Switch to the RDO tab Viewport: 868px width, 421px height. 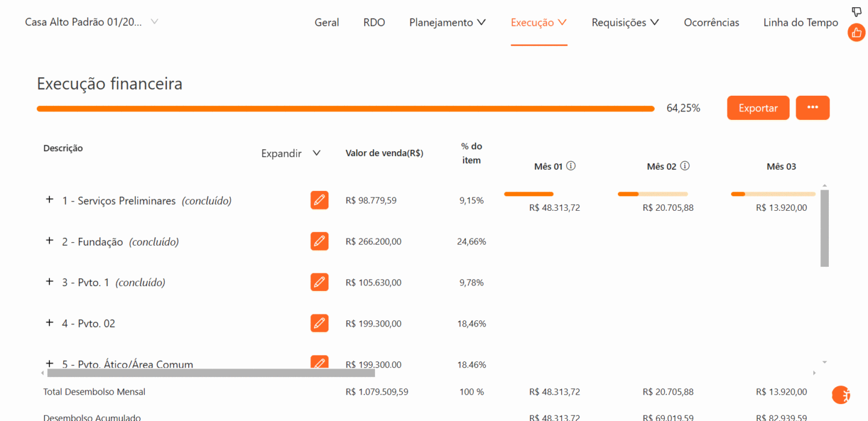[374, 22]
